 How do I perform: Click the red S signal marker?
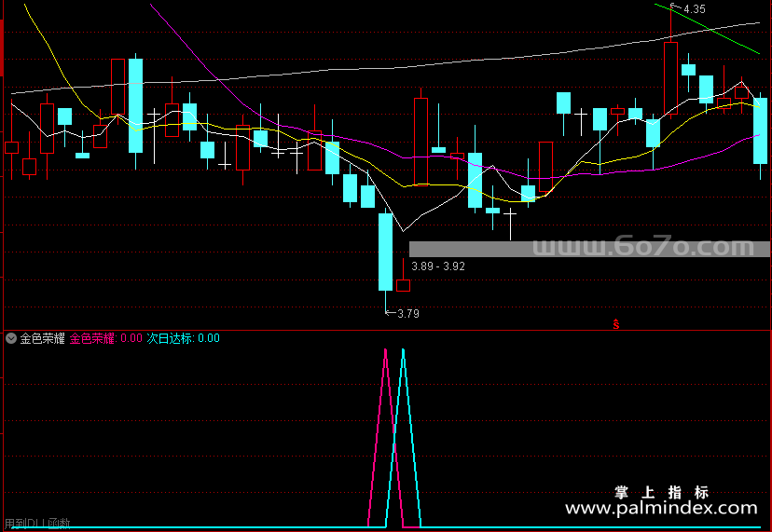(x=616, y=324)
